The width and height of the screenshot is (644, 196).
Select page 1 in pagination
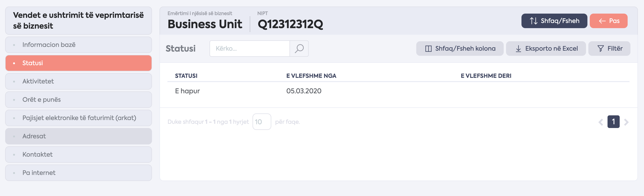614,121
